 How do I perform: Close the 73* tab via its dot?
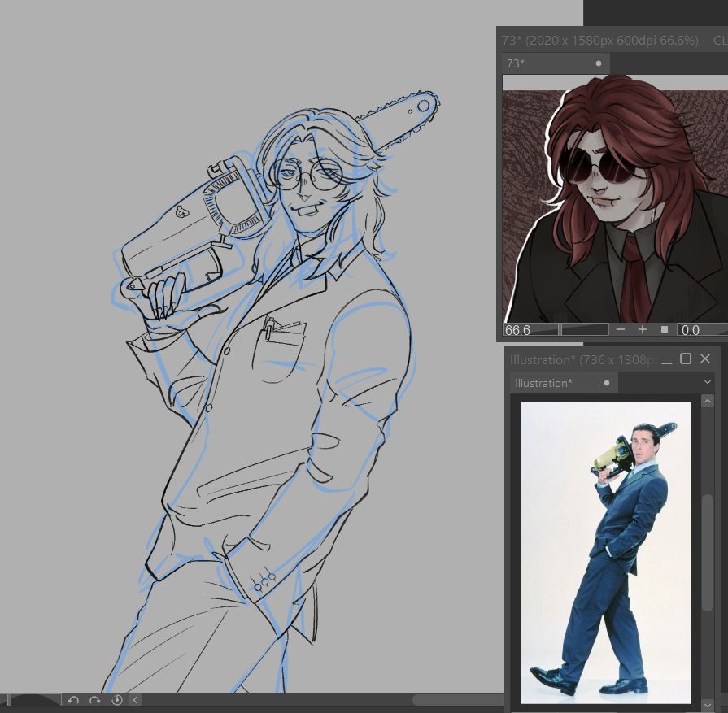[x=599, y=63]
